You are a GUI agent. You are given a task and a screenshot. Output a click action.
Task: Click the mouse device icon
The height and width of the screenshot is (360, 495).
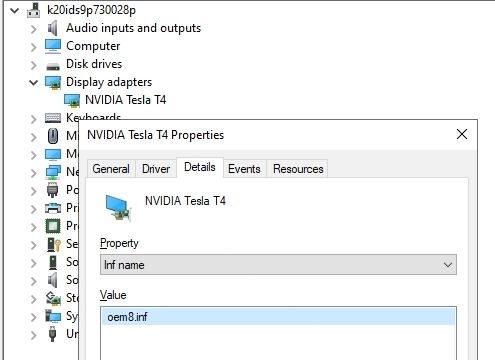point(53,136)
